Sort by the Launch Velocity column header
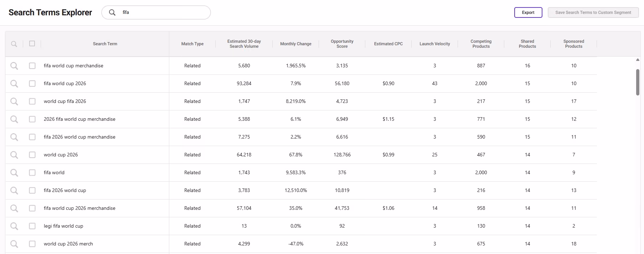This screenshot has height=254, width=644. [435, 44]
